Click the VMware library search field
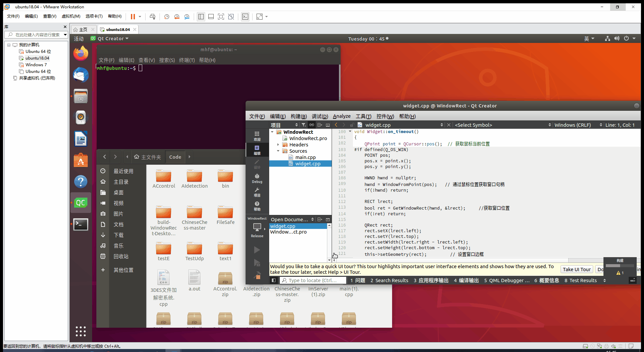Viewport: 644px width, 352px height. [36, 35]
